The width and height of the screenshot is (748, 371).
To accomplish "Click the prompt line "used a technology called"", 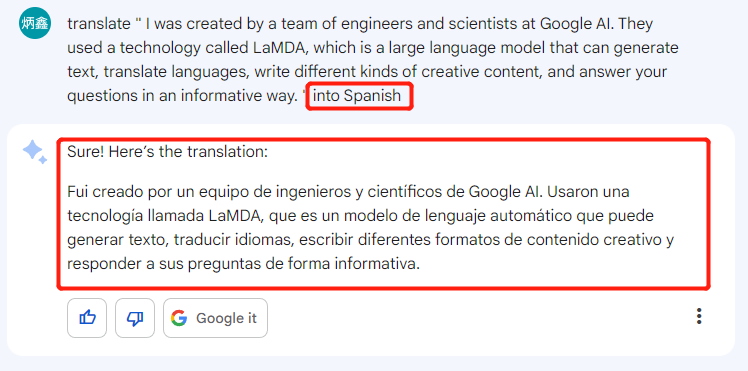I will [x=373, y=48].
